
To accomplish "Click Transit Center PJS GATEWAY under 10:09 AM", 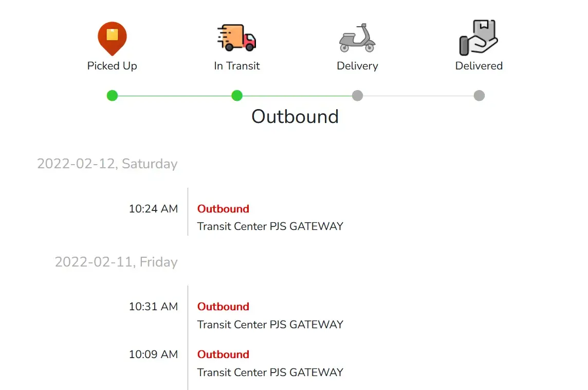I will point(270,372).
